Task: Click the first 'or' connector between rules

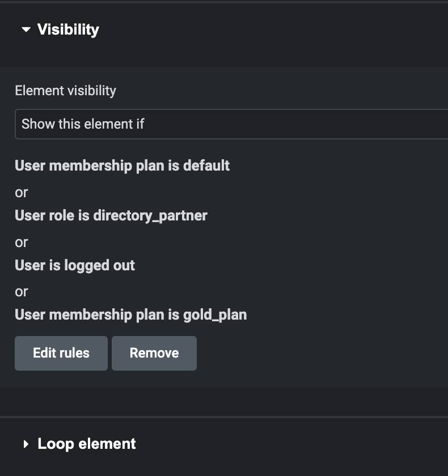Action: (x=21, y=192)
